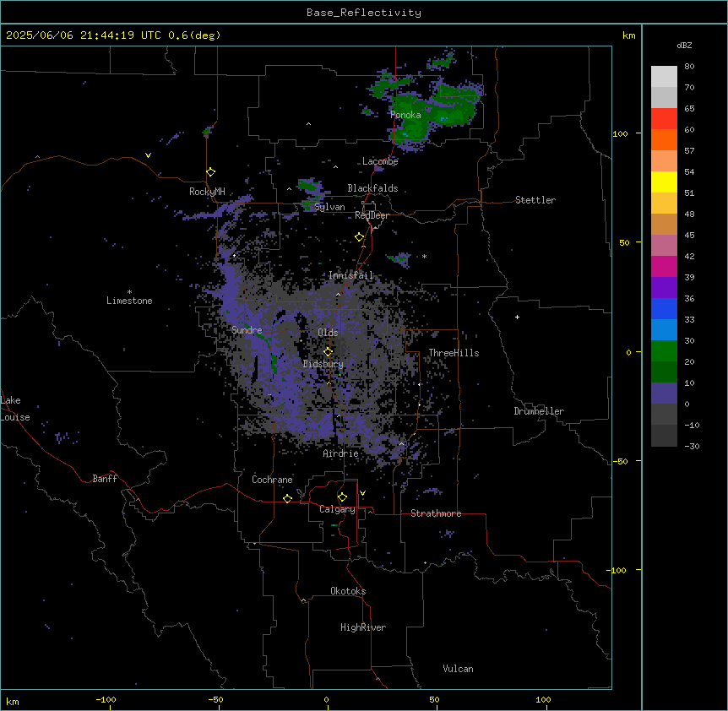The height and width of the screenshot is (711, 728).
Task: Click the yellow diamond marker above RockyMH
Action: (211, 172)
